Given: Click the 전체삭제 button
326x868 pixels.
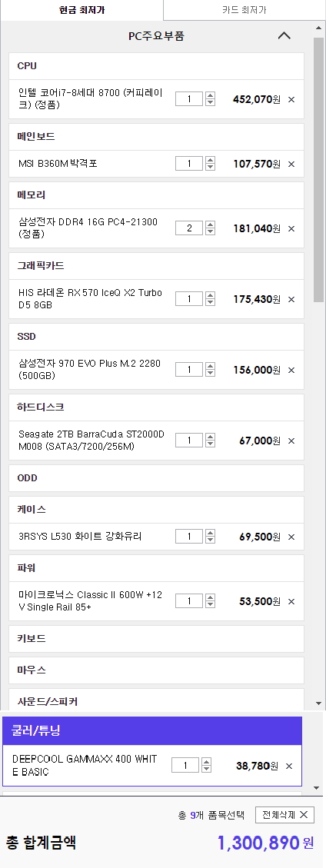Looking at the screenshot, I should coord(285,815).
